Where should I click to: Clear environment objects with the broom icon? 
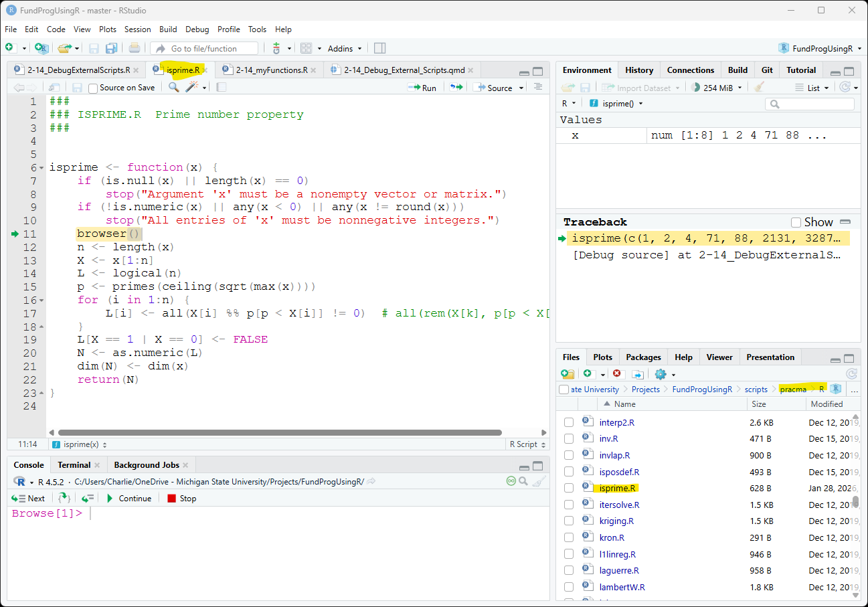coord(759,88)
